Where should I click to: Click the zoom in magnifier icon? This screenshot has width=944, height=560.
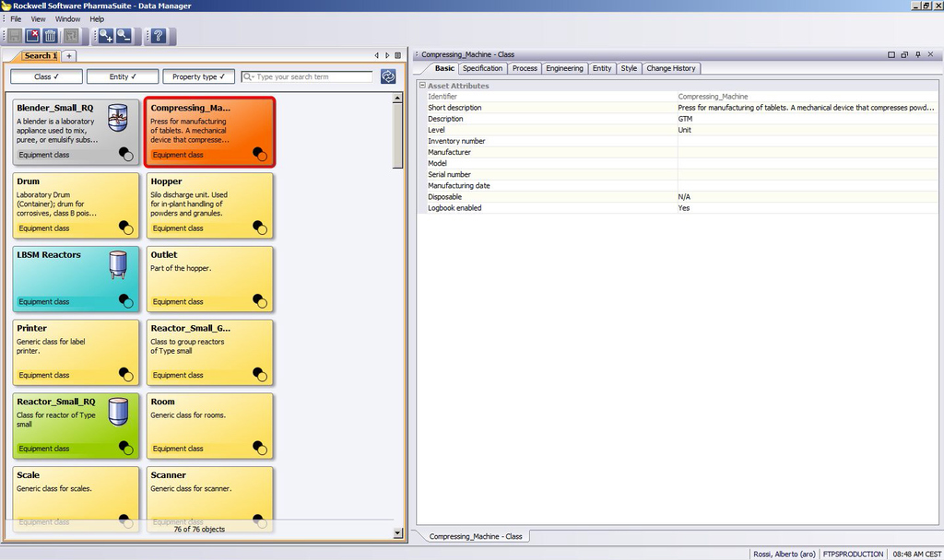click(x=106, y=36)
